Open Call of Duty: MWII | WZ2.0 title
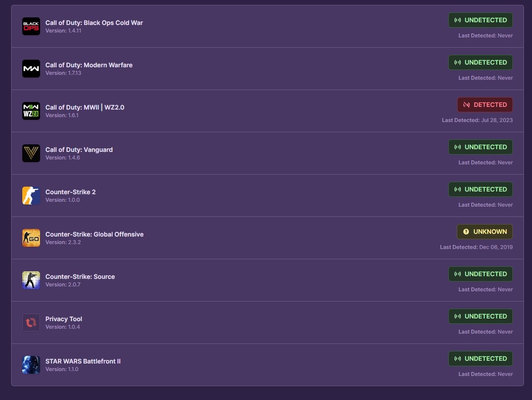Image resolution: width=532 pixels, height=400 pixels. 85,107
